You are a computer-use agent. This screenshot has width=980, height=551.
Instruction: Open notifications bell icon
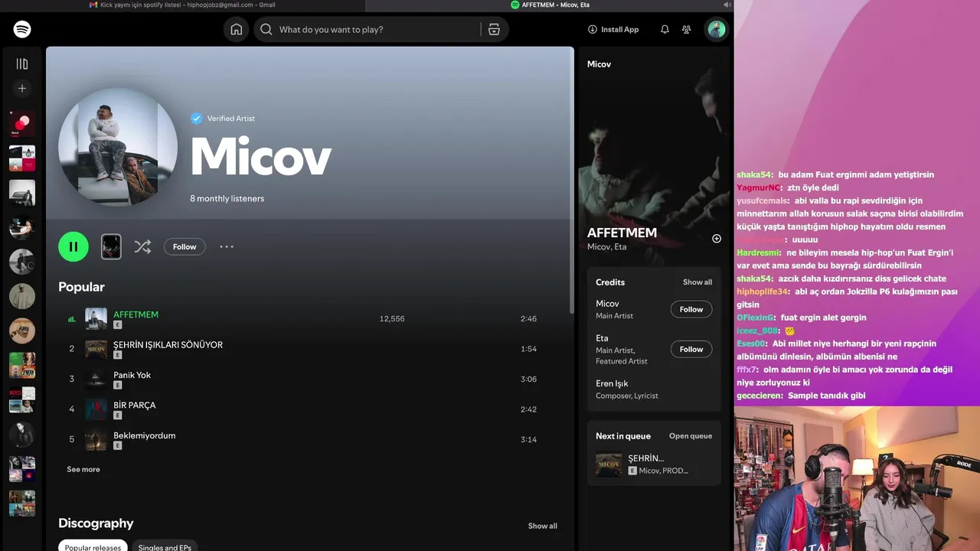pos(665,29)
